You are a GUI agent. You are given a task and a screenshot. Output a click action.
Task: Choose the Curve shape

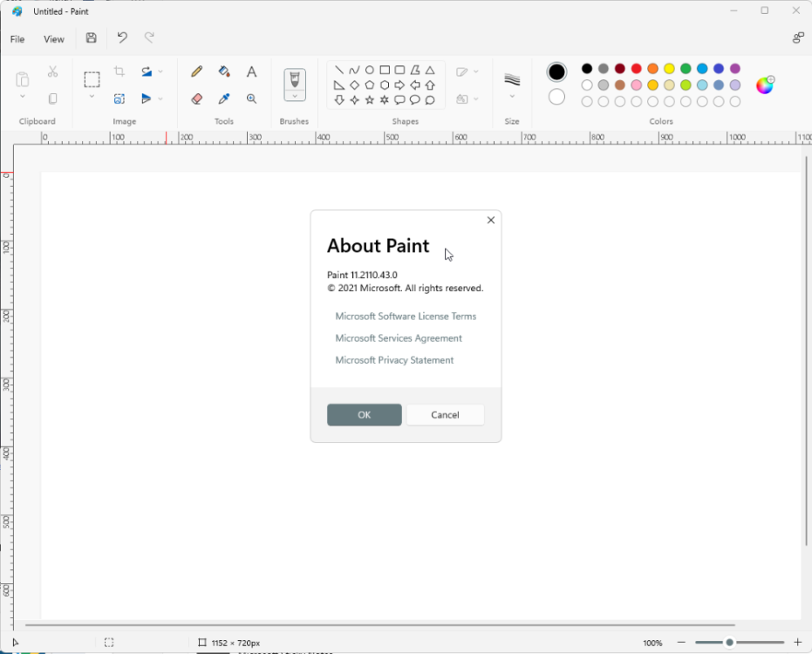pyautogui.click(x=354, y=70)
